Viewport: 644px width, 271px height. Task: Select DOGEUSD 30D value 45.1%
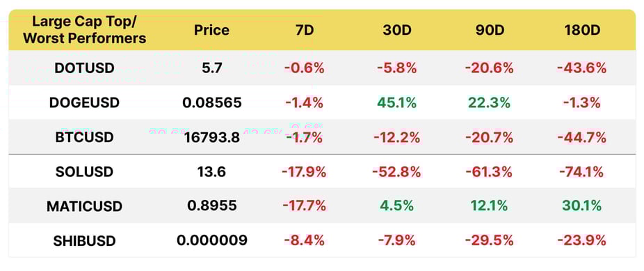396,102
